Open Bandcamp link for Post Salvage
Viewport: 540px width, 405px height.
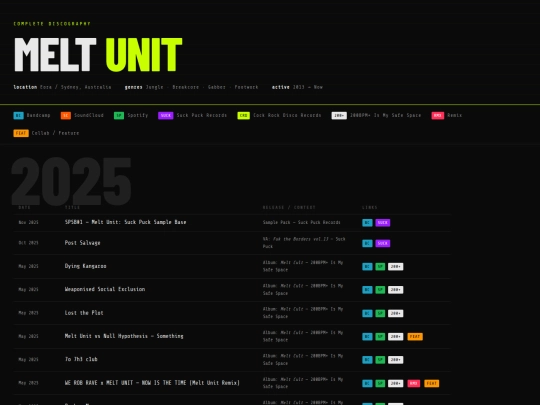coord(367,243)
